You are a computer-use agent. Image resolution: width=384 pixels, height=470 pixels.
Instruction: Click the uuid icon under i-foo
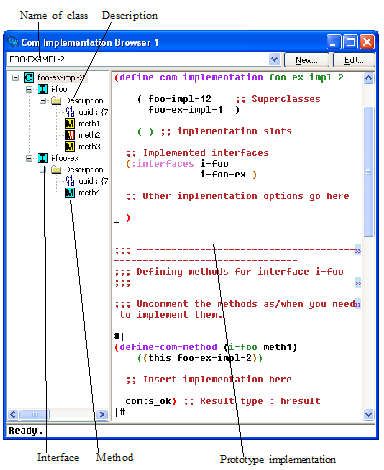click(x=70, y=112)
